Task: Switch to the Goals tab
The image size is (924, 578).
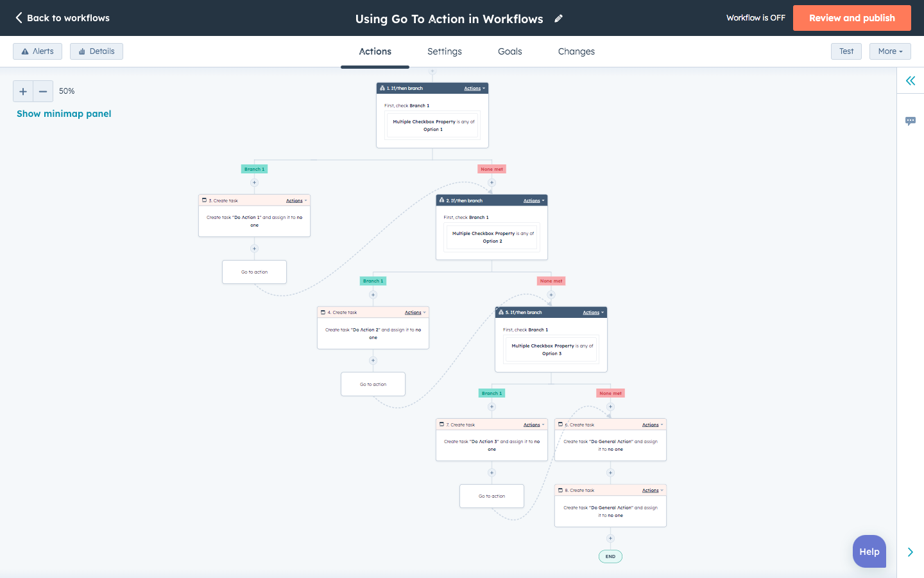Action: [509, 51]
